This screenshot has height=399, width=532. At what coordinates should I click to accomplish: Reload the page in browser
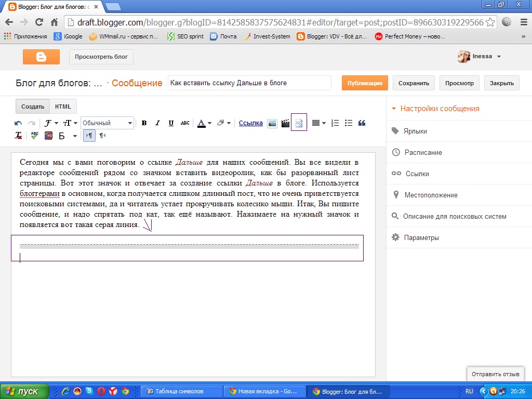tap(39, 22)
